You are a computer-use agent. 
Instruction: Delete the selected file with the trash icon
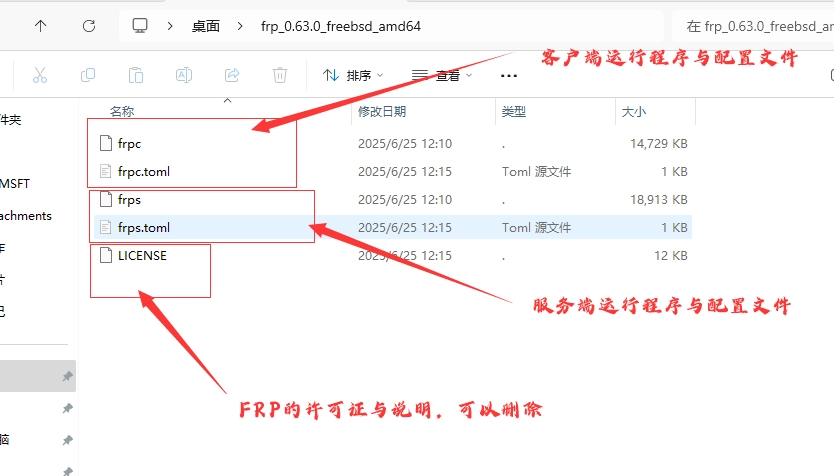(280, 75)
